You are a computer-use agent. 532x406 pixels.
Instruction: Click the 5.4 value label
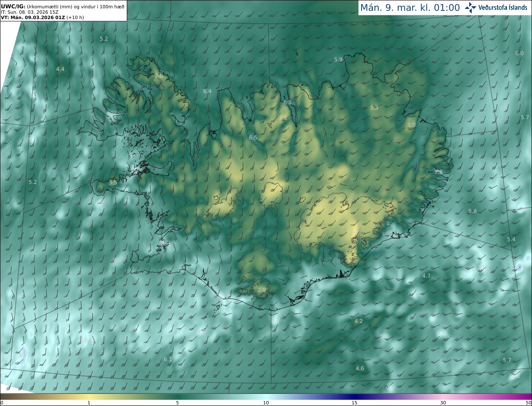pos(511,239)
